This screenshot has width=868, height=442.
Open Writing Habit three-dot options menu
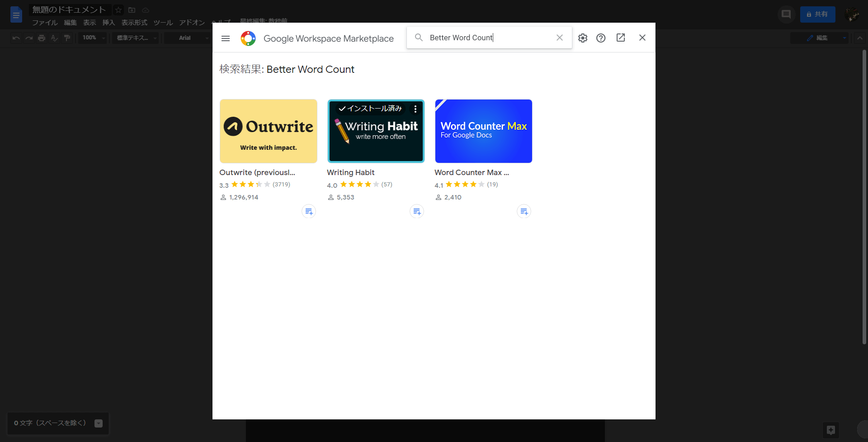[415, 109]
